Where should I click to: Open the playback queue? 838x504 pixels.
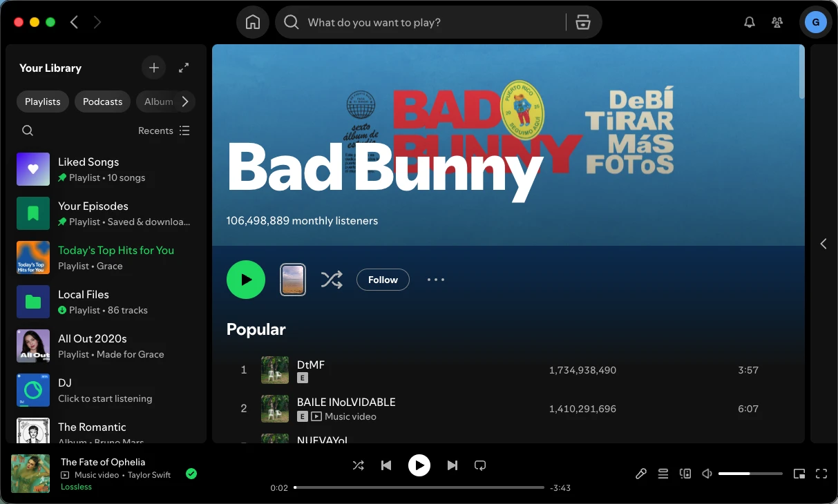(663, 474)
